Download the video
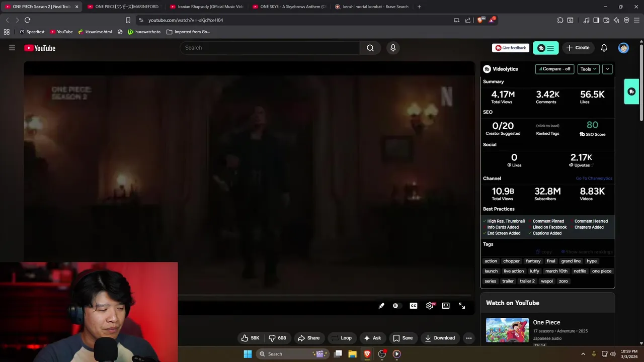The width and height of the screenshot is (644, 362). (440, 338)
